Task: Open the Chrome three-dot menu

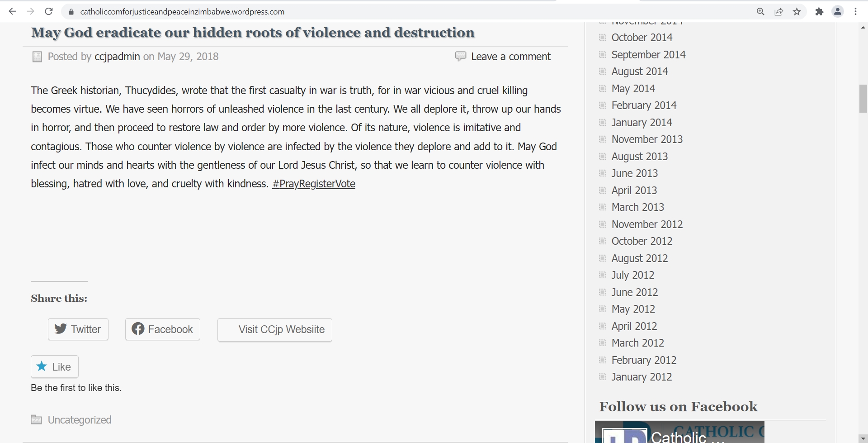Action: pyautogui.click(x=856, y=12)
